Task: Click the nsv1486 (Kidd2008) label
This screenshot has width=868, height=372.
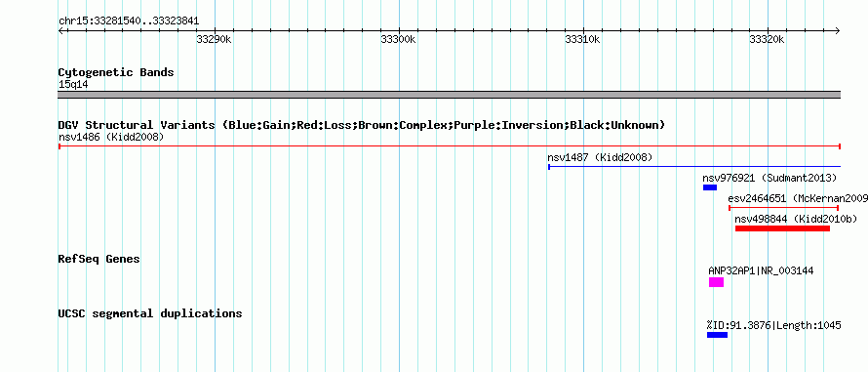Action: coord(111,137)
